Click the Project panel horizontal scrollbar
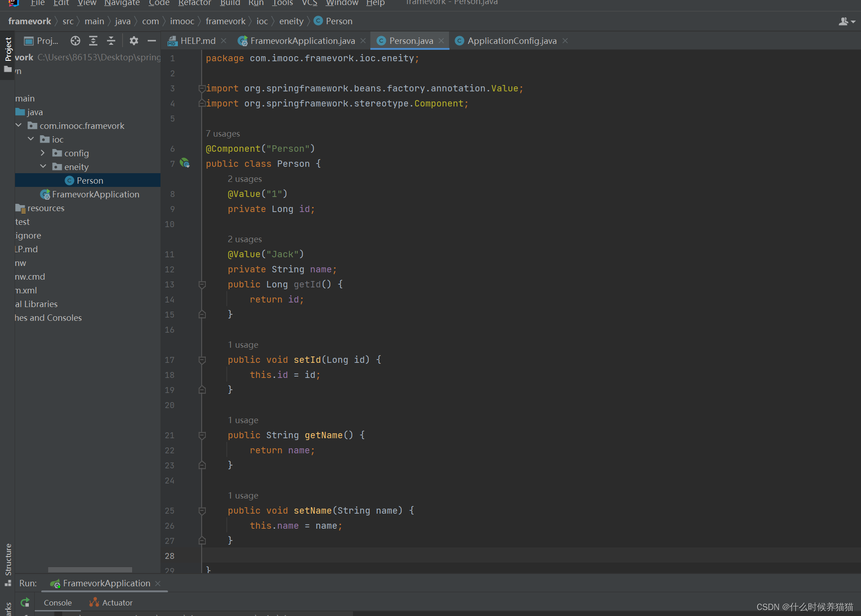 tap(90, 570)
